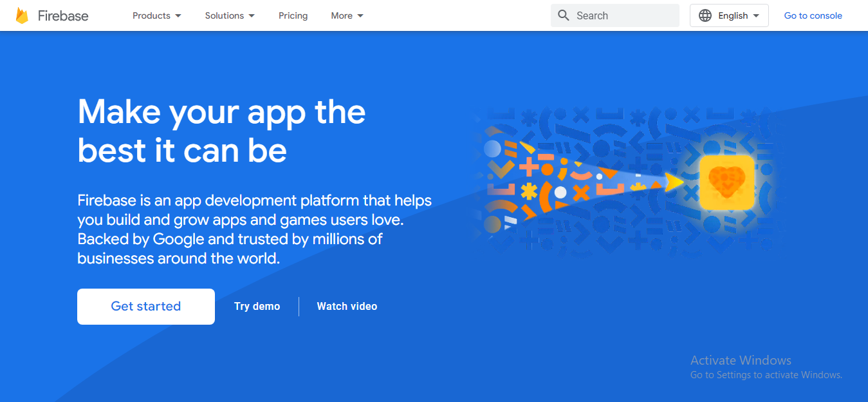This screenshot has height=402, width=868.
Task: Open the Try demo link
Action: pos(257,307)
